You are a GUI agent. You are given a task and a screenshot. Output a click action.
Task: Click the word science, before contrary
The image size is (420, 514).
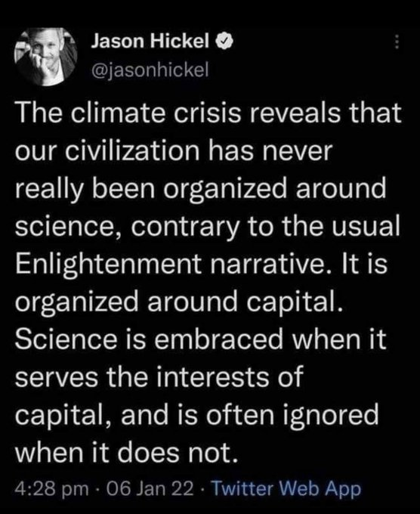69,228
